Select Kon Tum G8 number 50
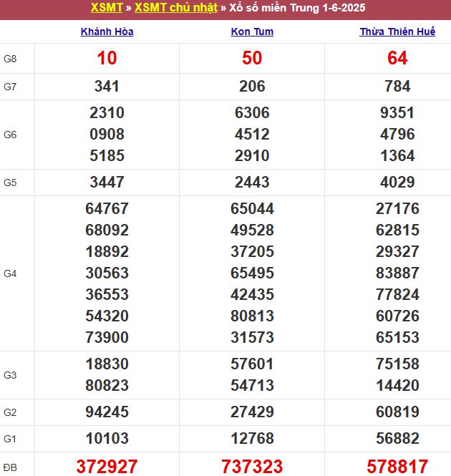The width and height of the screenshot is (451, 476). click(252, 58)
